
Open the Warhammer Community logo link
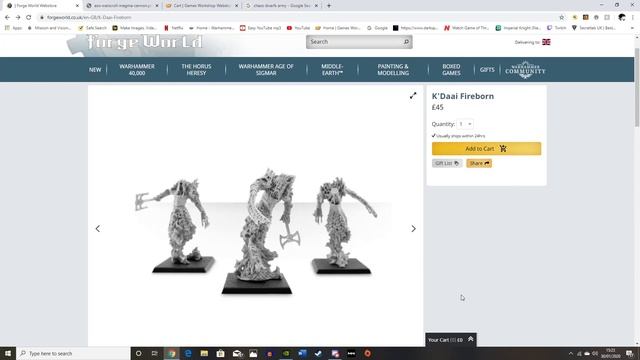525,70
